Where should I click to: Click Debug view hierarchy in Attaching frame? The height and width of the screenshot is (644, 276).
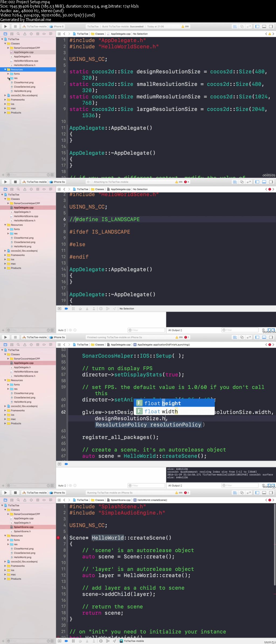(101, 308)
